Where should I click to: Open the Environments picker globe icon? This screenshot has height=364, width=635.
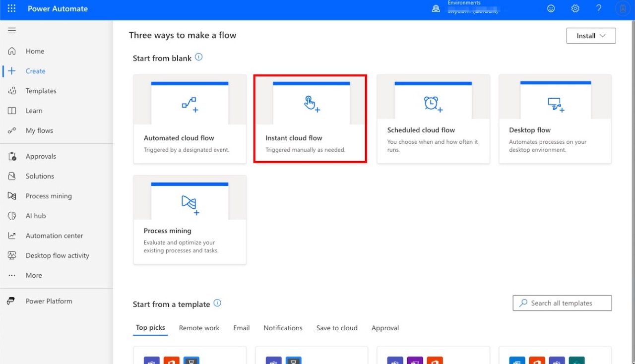pyautogui.click(x=436, y=8)
